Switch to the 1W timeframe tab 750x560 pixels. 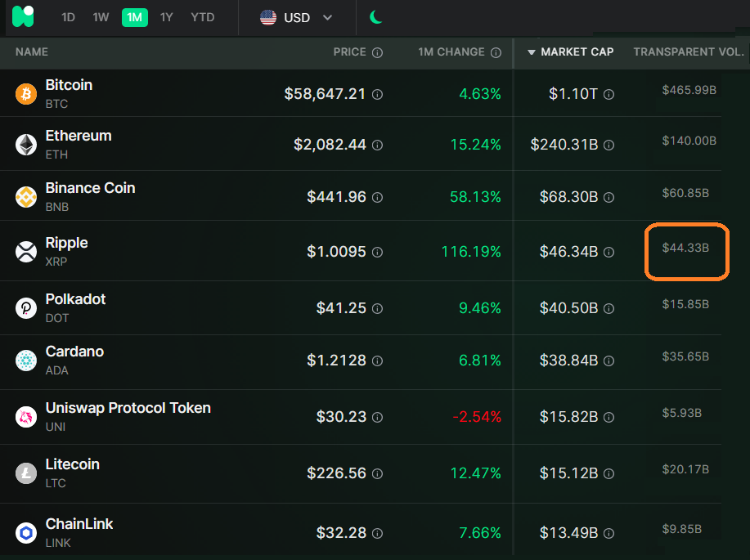(x=101, y=17)
